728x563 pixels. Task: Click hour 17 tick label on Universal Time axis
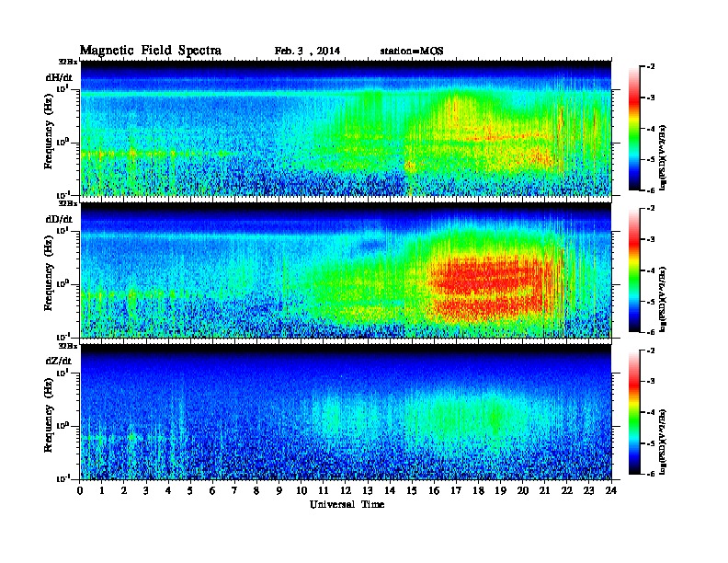coord(457,491)
